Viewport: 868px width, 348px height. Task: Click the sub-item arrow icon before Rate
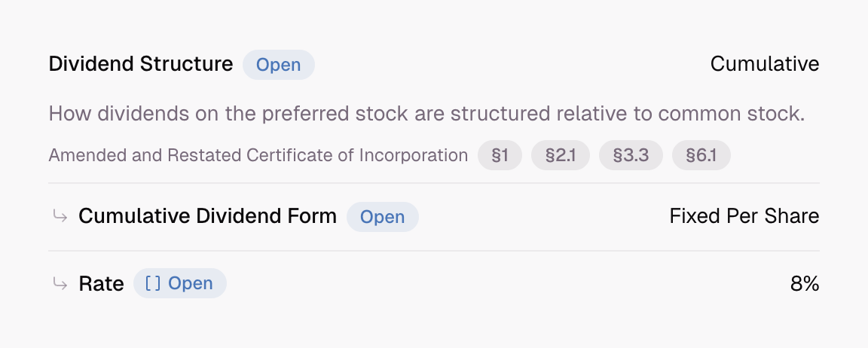point(60,283)
